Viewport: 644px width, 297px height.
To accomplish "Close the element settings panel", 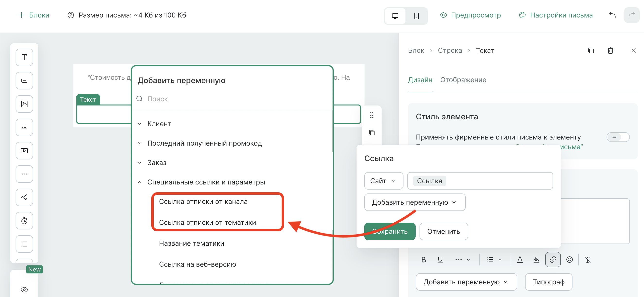I will click(x=634, y=51).
